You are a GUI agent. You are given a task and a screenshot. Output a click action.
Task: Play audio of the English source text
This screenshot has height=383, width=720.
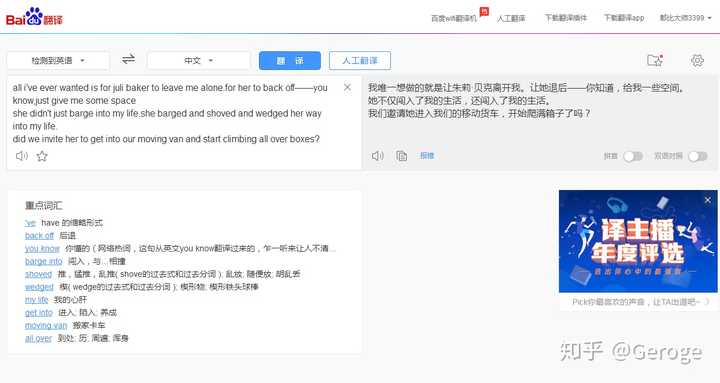tap(22, 156)
